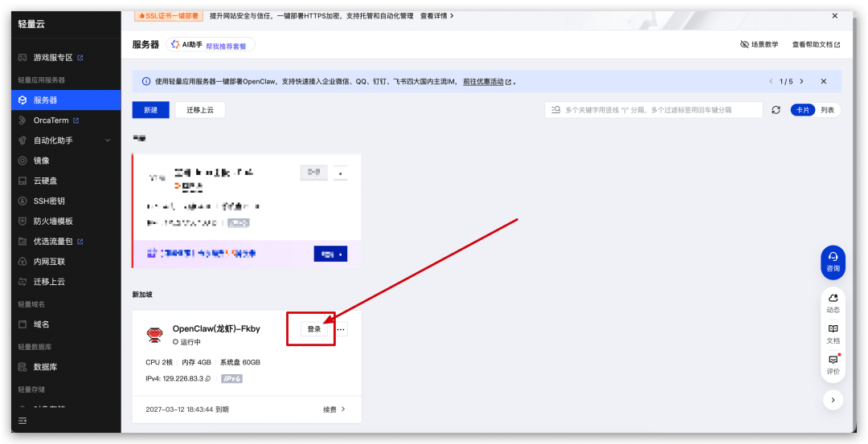Open 动态 in the floating panel
868x444 pixels.
point(833,303)
